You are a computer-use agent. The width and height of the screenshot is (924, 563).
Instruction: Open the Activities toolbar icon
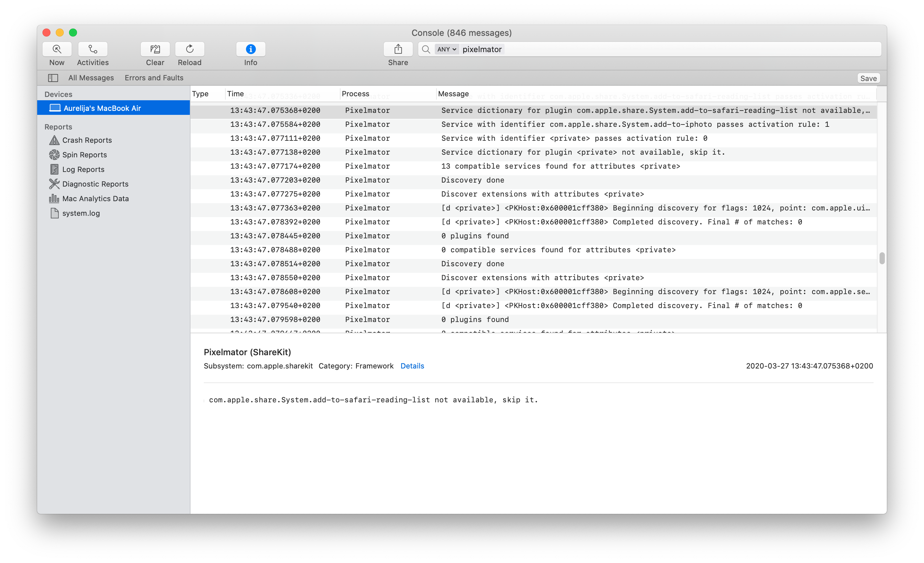click(93, 49)
